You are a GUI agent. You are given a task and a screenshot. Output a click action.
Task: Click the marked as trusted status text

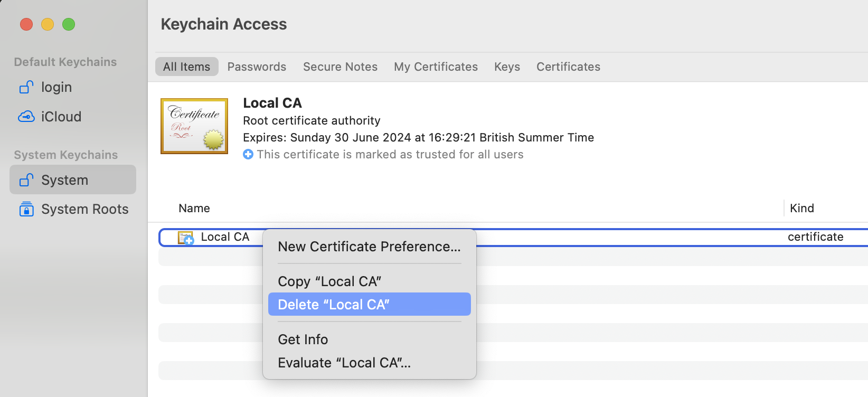(390, 154)
